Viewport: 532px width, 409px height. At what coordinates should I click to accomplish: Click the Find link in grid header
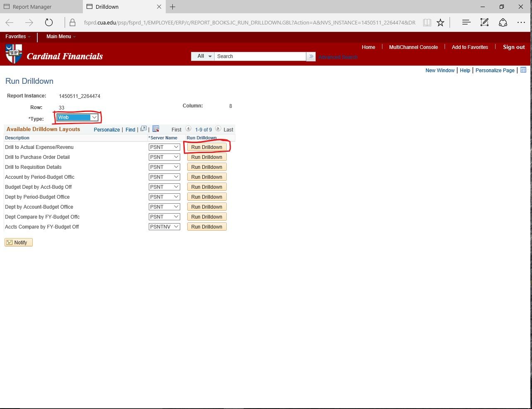[130, 130]
